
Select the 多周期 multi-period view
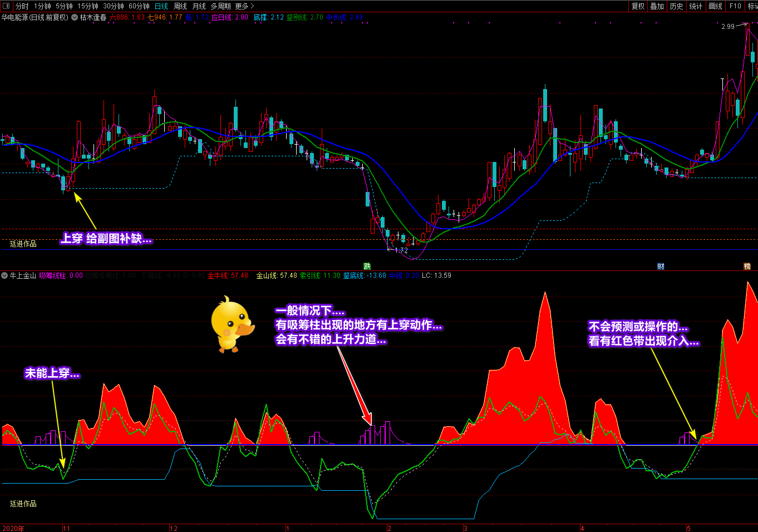[220, 6]
